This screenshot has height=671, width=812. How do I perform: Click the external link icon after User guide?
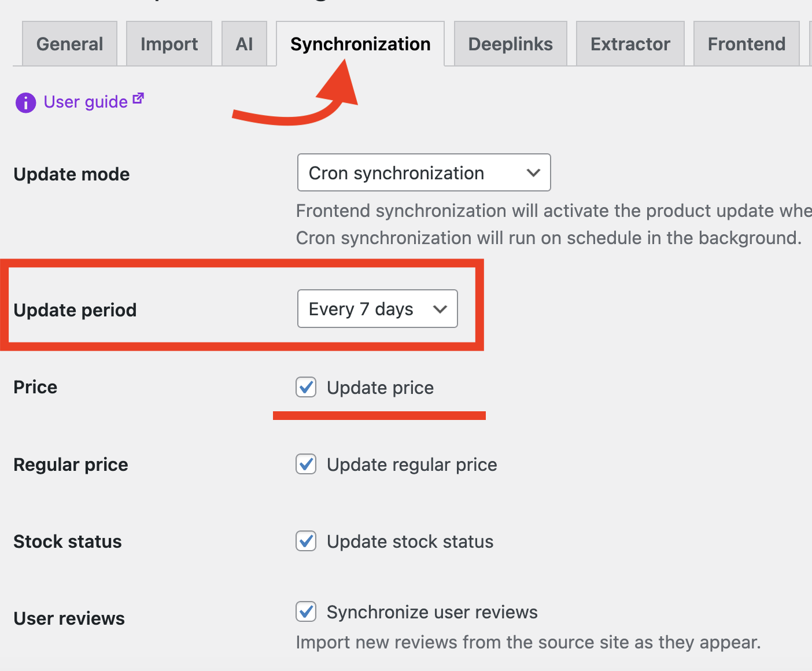[138, 98]
